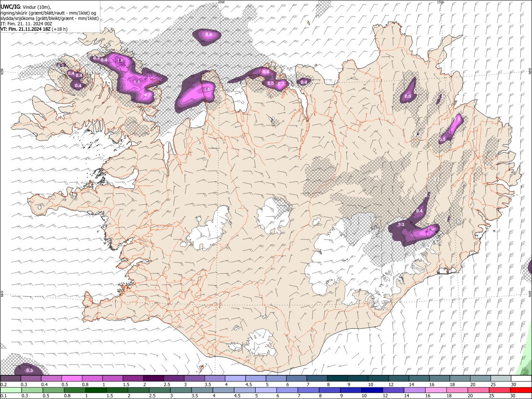Click the 1.1 snowfall value on map
The image size is (532, 399).
point(137,82)
